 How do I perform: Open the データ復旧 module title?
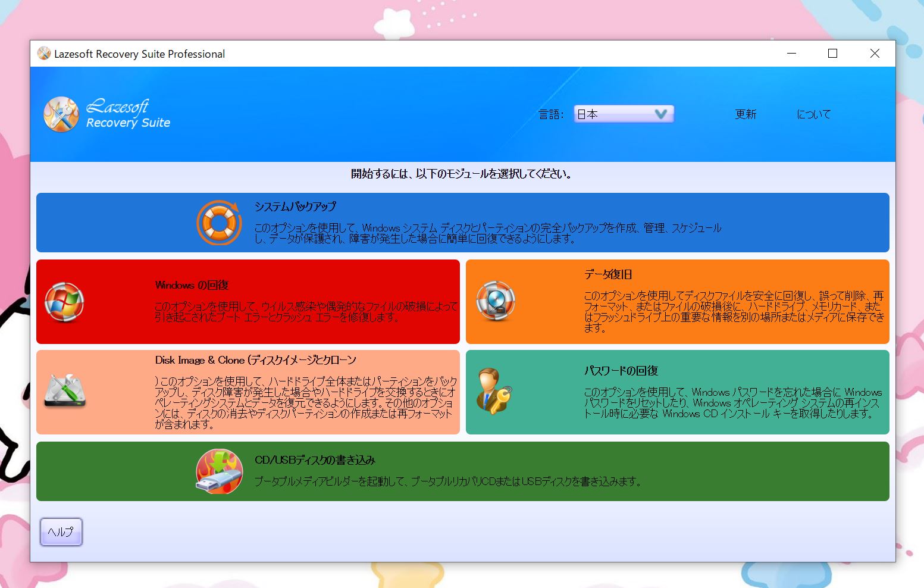click(607, 274)
